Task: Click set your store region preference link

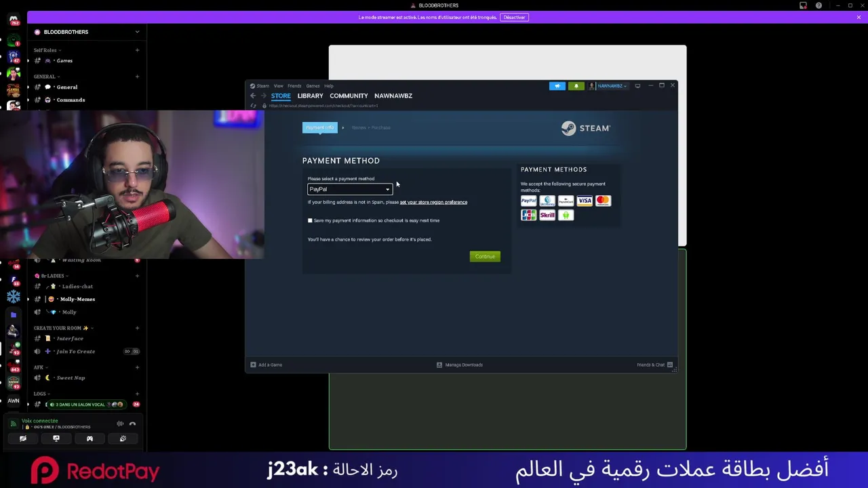Action: 433,202
